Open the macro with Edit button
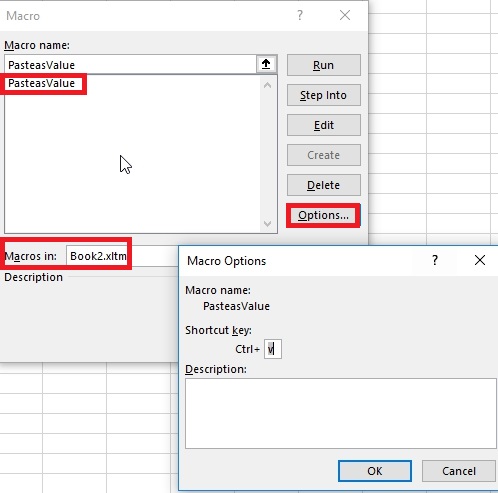498x493 pixels. point(324,125)
